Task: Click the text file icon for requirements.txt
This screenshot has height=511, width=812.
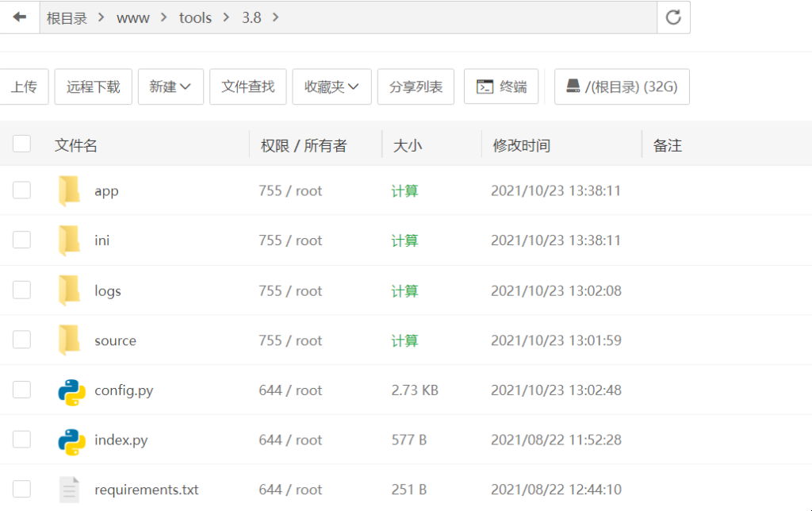Action: 69,489
